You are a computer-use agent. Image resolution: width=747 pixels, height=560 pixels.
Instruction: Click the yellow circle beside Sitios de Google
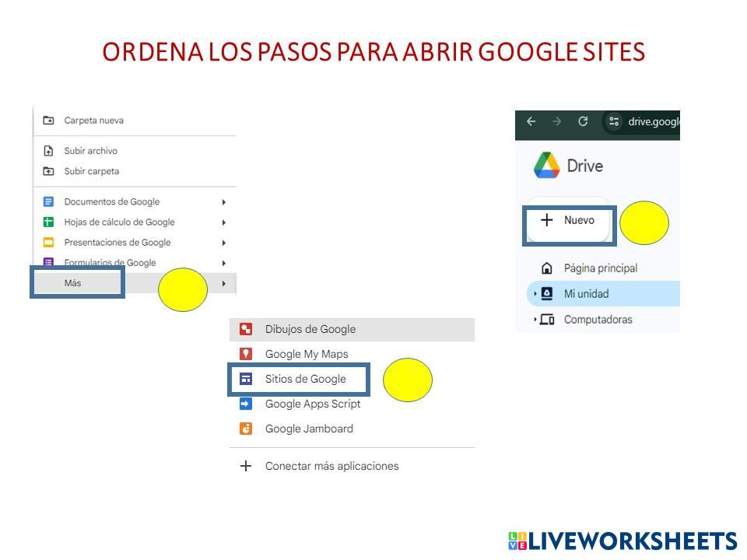click(408, 380)
